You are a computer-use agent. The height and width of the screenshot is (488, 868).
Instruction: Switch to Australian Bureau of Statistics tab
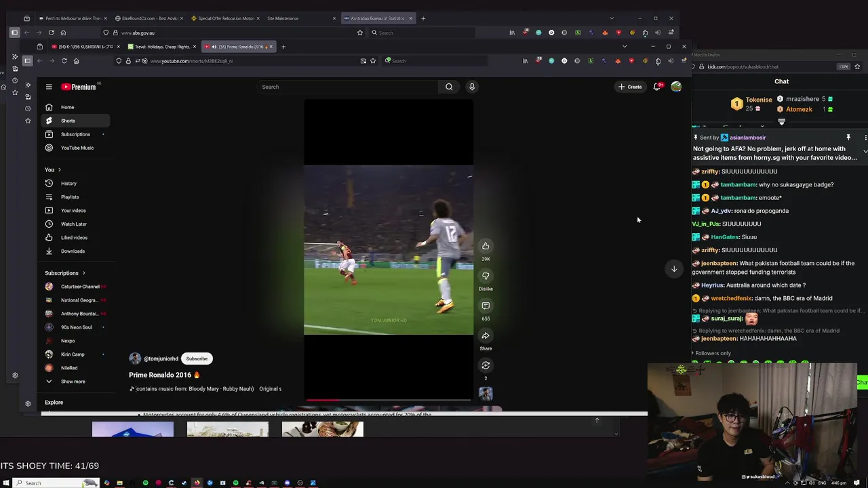377,18
